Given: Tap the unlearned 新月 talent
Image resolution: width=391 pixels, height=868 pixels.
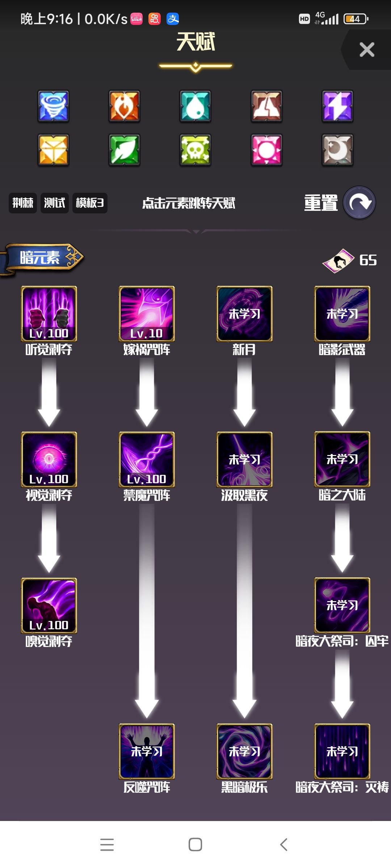Looking at the screenshot, I should pyautogui.click(x=244, y=314).
